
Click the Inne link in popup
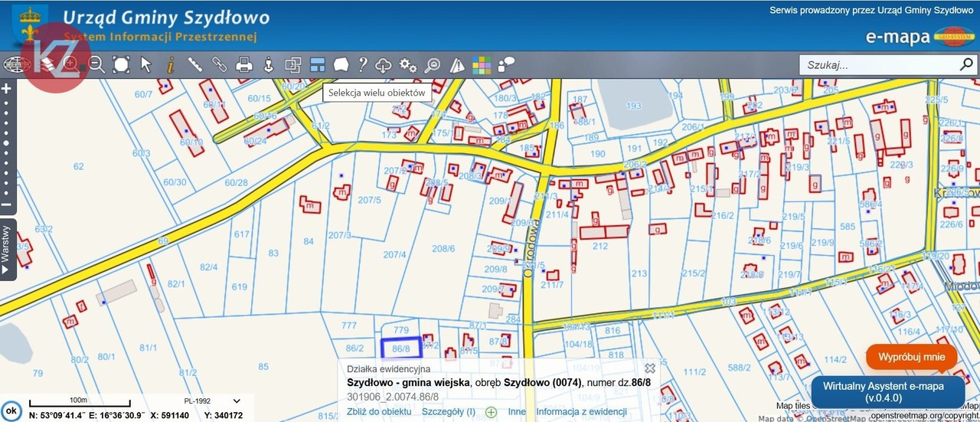(517, 411)
